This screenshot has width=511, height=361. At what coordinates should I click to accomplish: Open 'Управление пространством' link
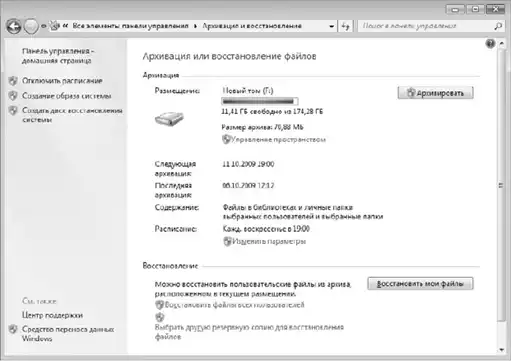click(279, 139)
